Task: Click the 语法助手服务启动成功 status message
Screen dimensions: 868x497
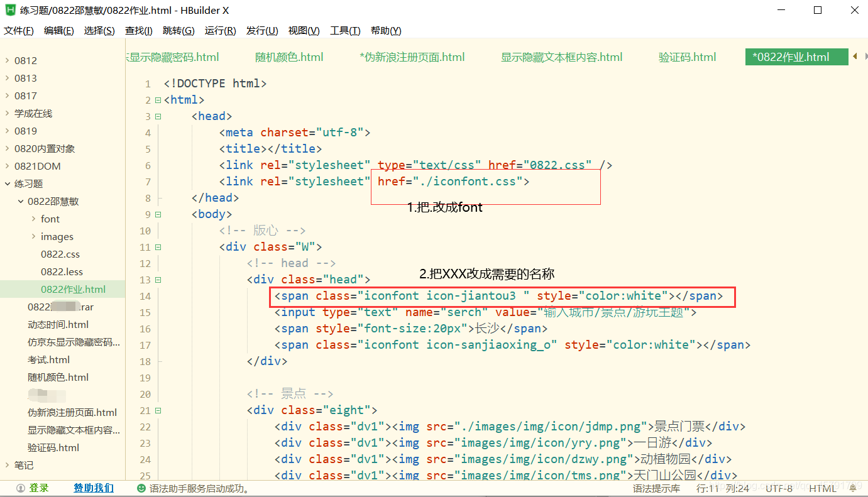Action: coord(201,488)
